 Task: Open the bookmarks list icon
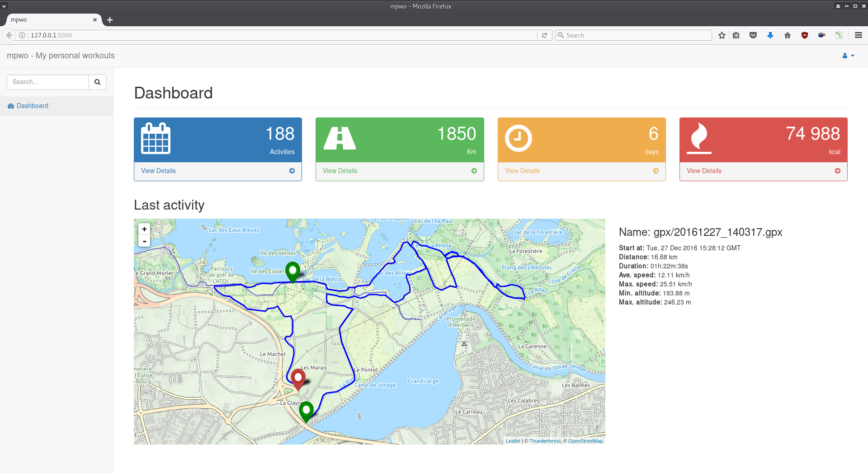click(x=736, y=35)
